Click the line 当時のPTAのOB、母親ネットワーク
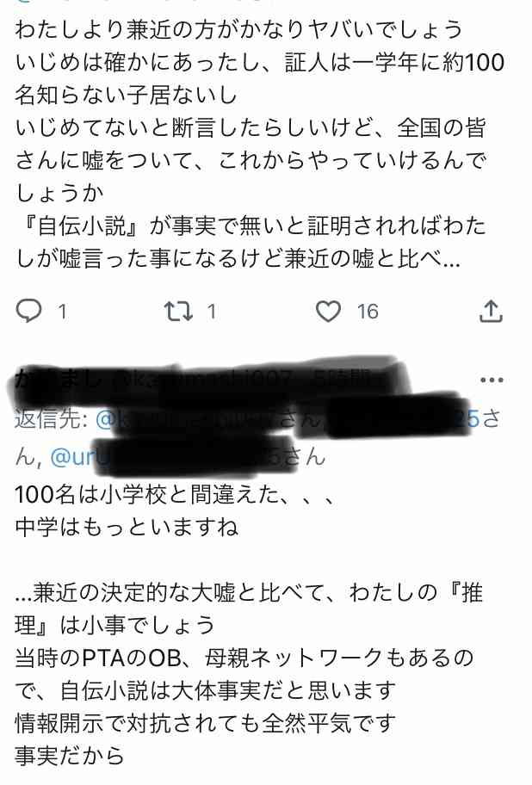The height and width of the screenshot is (785, 532). (244, 658)
